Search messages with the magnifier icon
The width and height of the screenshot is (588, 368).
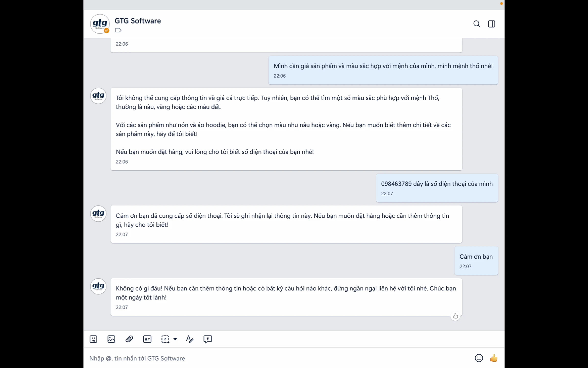[x=477, y=24]
